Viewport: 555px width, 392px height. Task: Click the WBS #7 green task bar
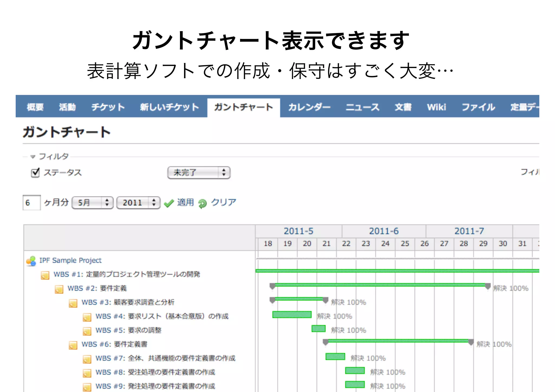[x=335, y=357]
